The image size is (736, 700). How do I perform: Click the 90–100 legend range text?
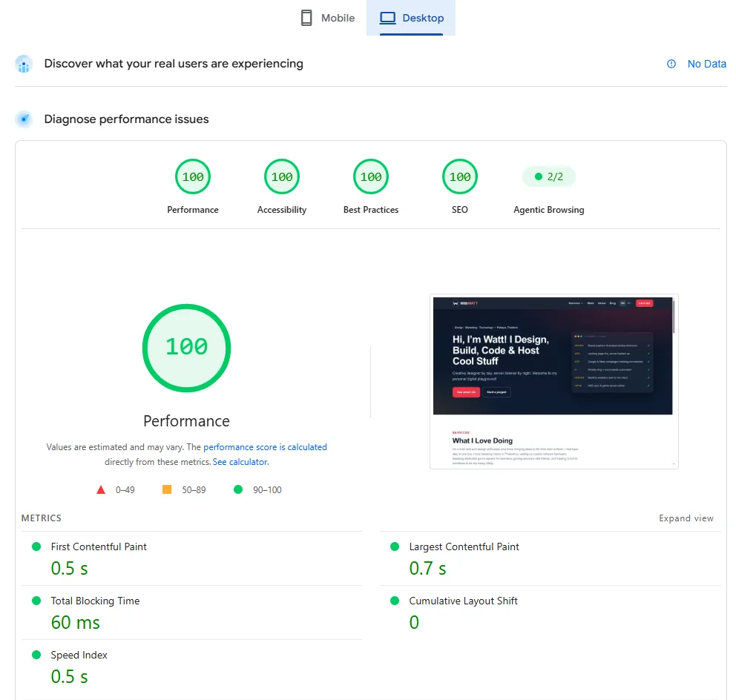point(267,490)
